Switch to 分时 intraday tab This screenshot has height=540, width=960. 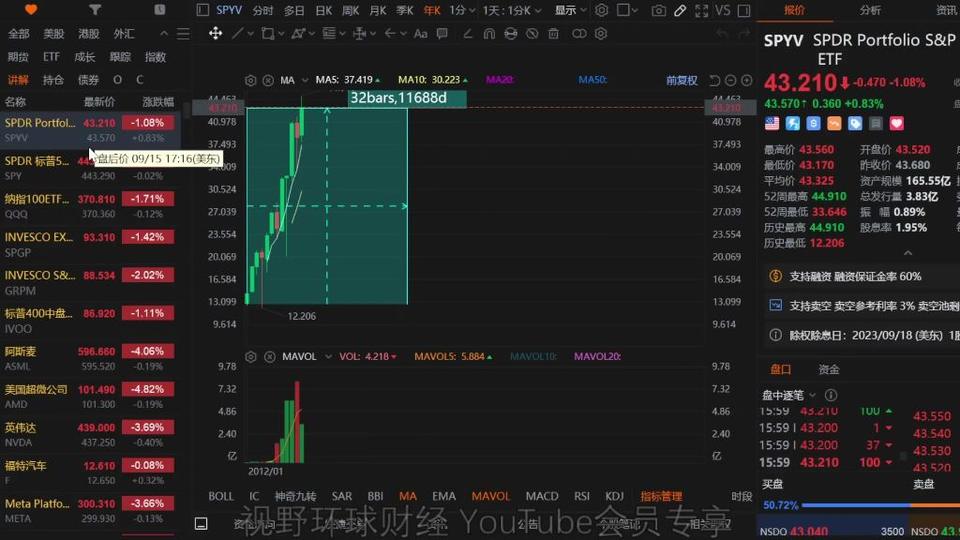[x=263, y=10]
